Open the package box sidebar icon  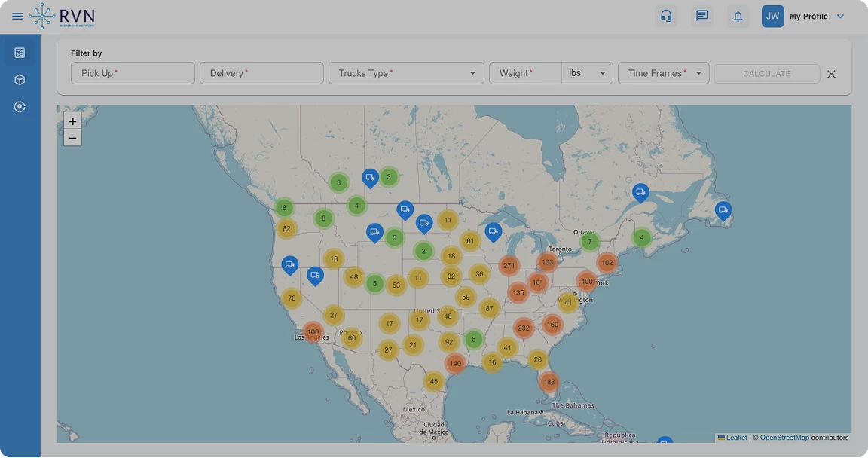point(20,80)
